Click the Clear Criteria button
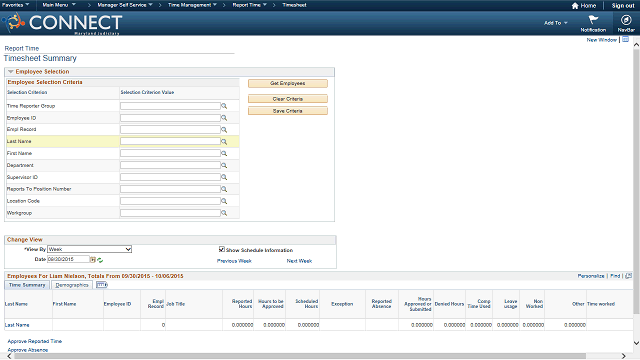Image resolution: width=640 pixels, height=360 pixels. 288,99
